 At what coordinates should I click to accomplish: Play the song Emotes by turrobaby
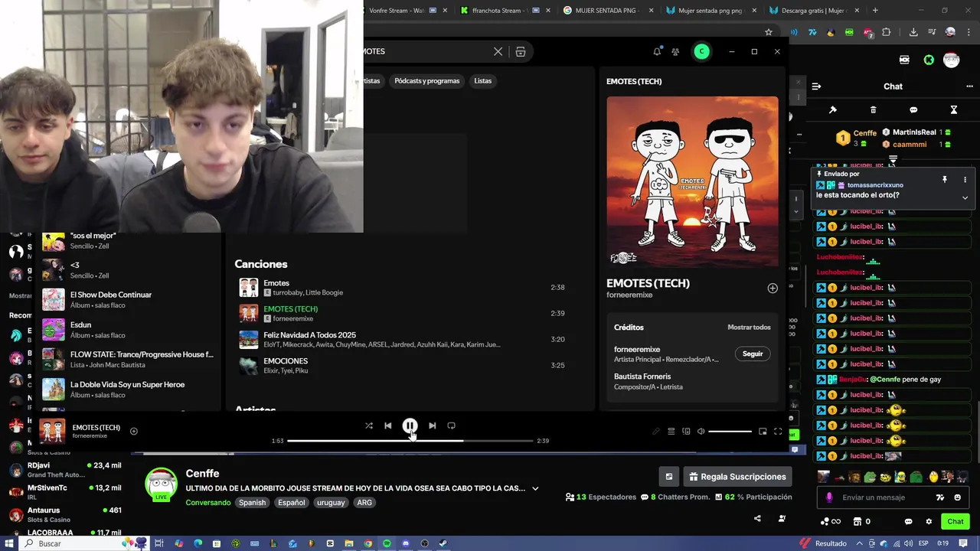point(402,288)
